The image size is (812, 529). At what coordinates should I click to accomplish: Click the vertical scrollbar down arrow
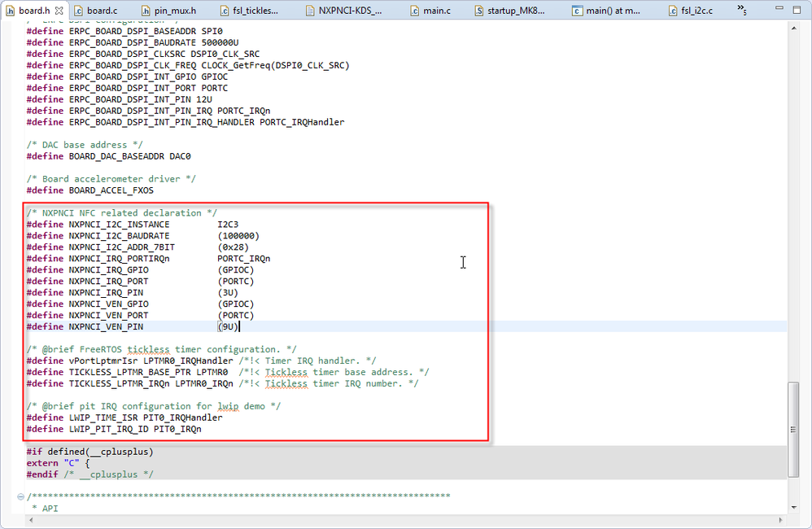[x=794, y=508]
